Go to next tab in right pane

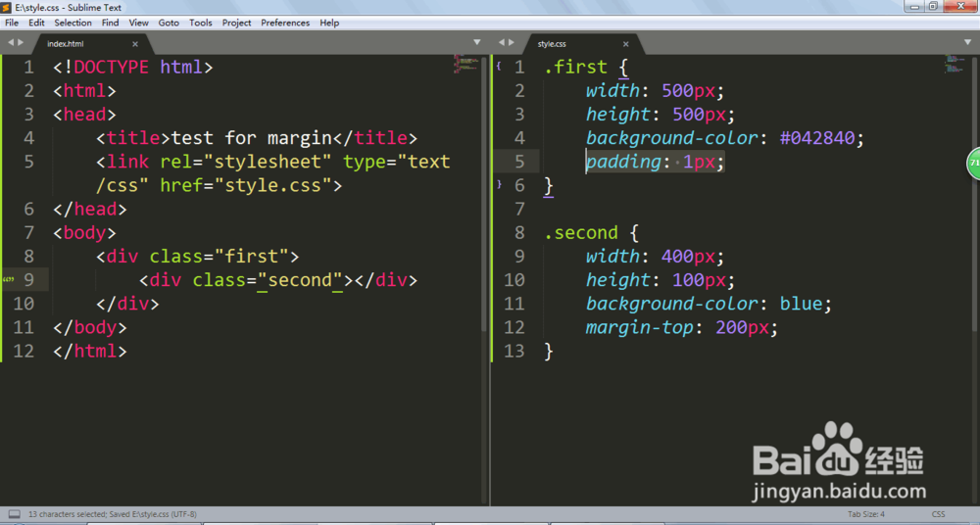click(512, 42)
